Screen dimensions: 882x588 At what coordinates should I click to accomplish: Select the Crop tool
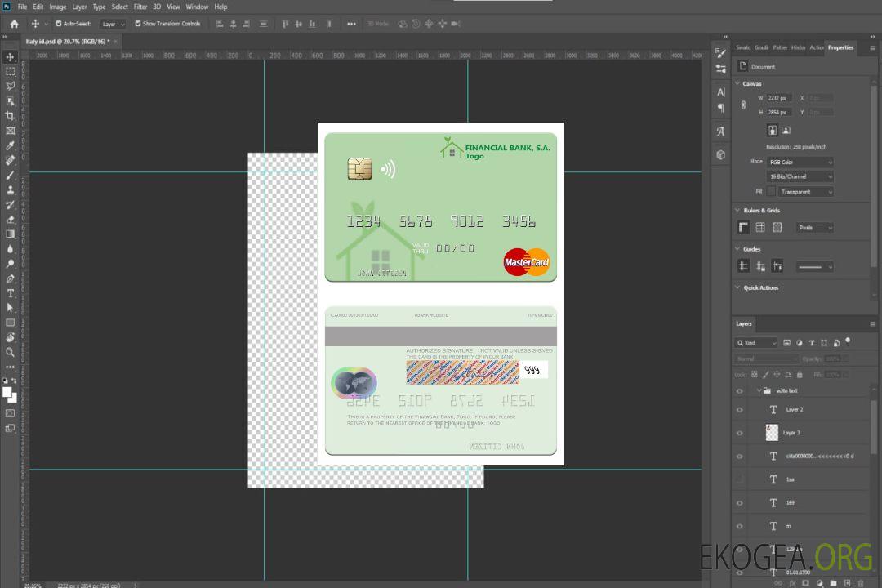point(10,116)
